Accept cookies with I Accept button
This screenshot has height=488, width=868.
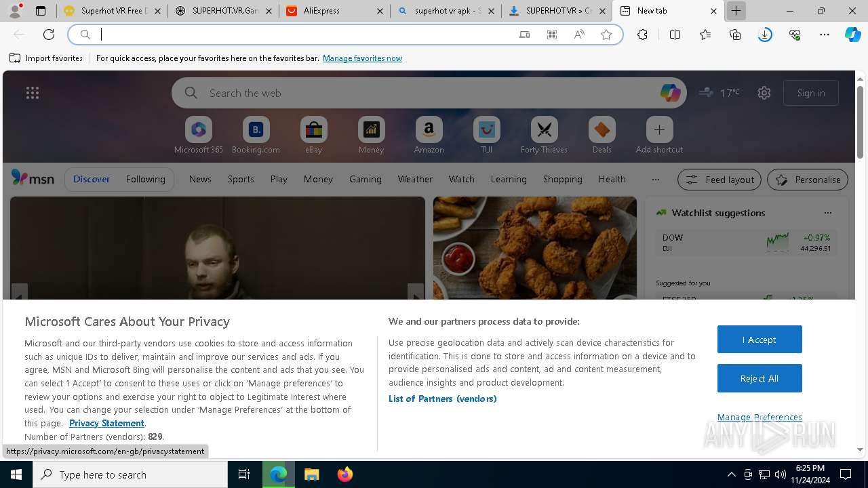coord(759,340)
